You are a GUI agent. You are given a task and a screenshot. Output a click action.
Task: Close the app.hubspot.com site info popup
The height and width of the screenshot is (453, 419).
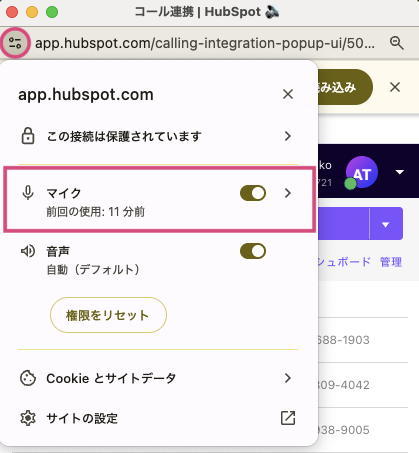(x=288, y=94)
